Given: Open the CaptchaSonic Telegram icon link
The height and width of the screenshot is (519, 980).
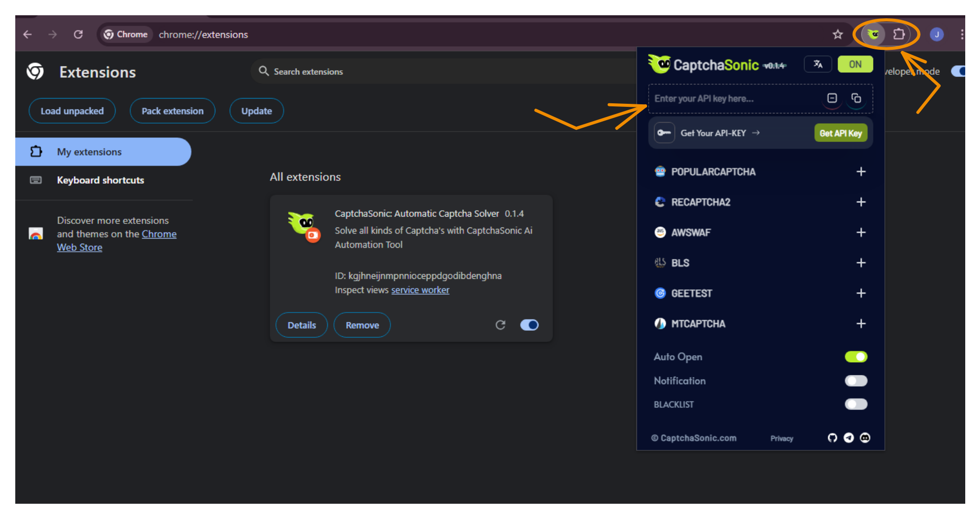Looking at the screenshot, I should point(849,438).
